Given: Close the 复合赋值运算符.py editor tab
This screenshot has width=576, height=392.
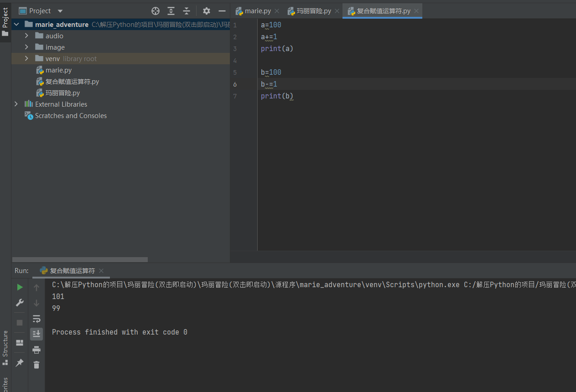Looking at the screenshot, I should (x=416, y=11).
